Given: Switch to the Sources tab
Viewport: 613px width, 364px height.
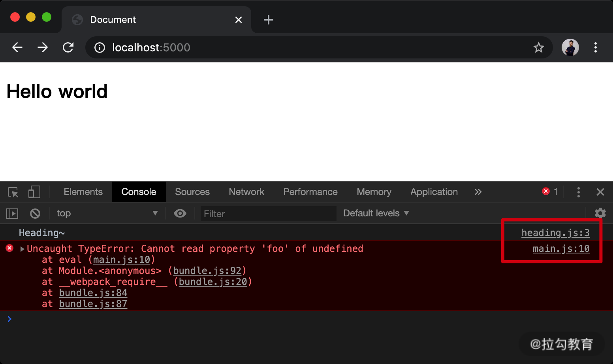Looking at the screenshot, I should coord(192,192).
